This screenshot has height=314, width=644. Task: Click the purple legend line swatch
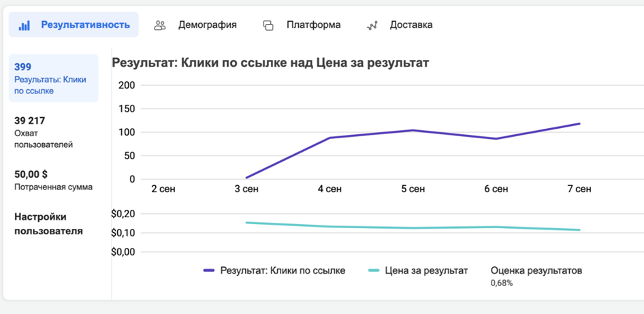click(x=209, y=270)
